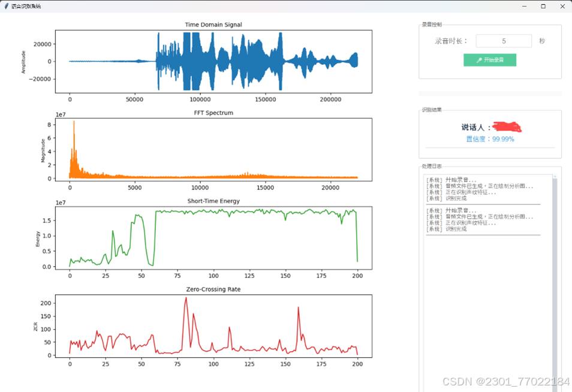Click the 秒 unit label
The width and height of the screenshot is (572, 392).
(x=542, y=41)
